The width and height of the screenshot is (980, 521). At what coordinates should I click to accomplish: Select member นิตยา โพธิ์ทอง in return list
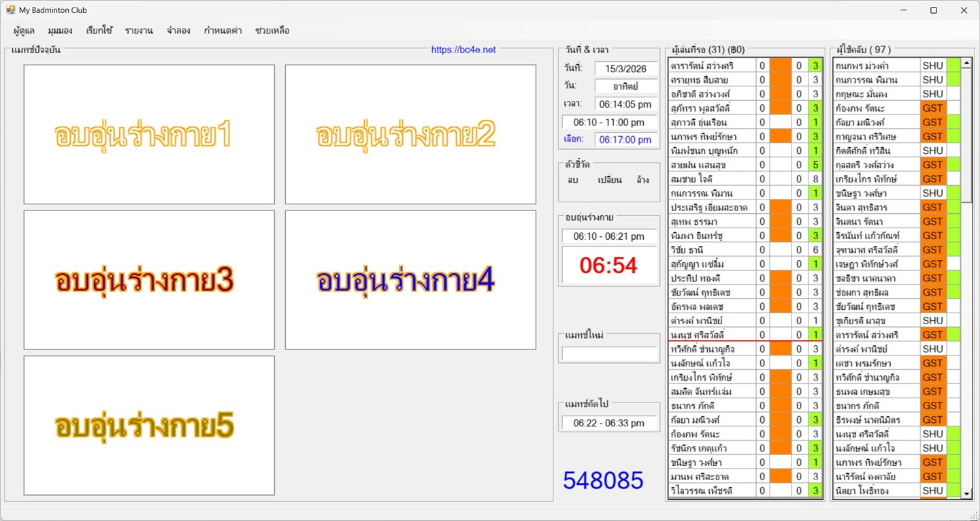[876, 490]
